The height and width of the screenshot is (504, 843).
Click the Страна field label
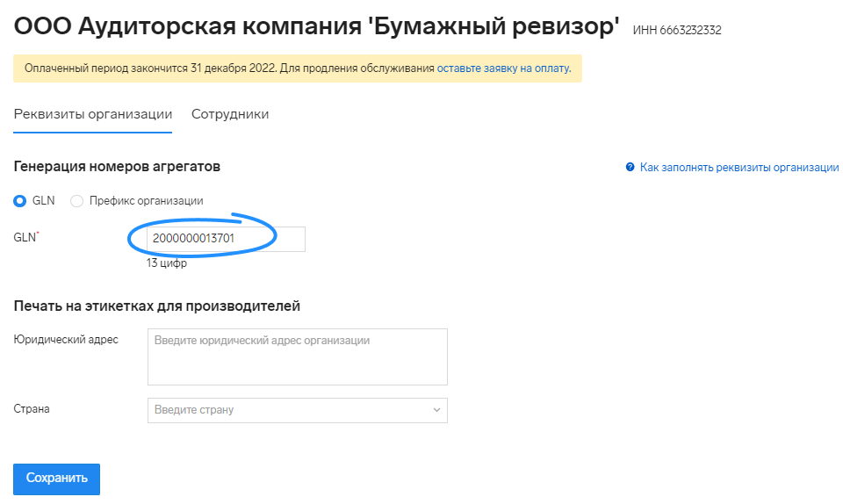[32, 409]
